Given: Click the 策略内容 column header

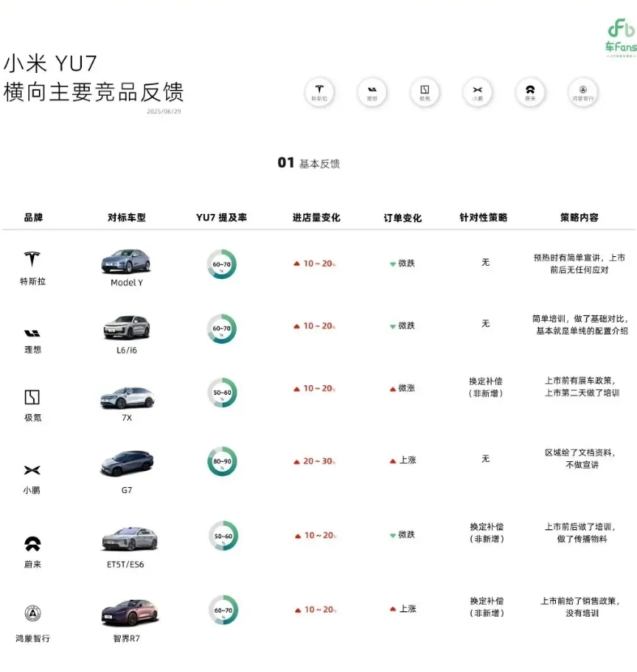Looking at the screenshot, I should click(x=579, y=217).
